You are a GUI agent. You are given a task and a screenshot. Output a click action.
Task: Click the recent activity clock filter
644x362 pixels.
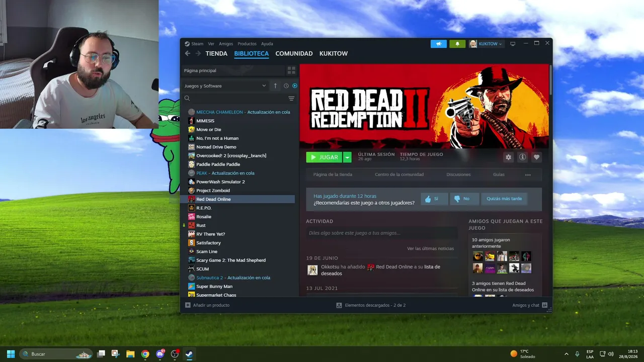point(286,86)
